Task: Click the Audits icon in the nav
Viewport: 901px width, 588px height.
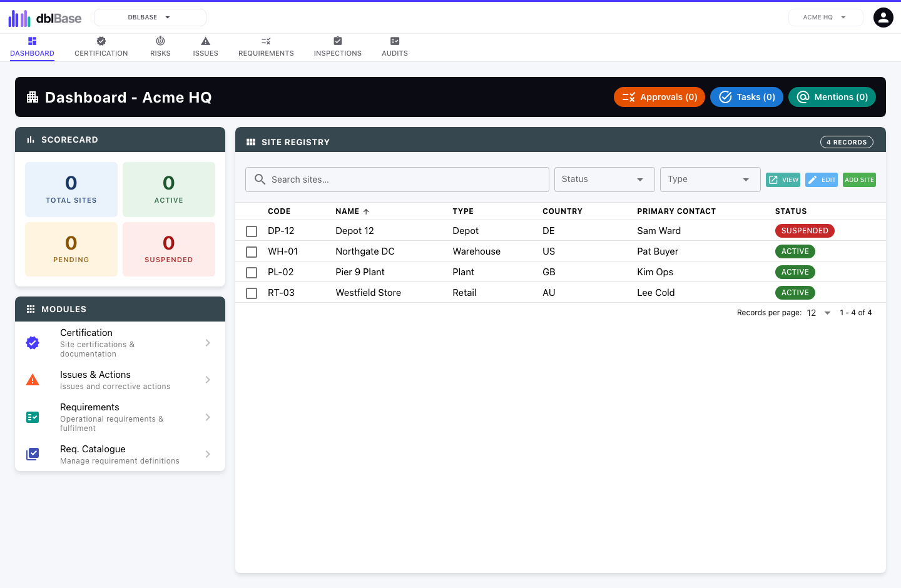Action: [x=395, y=41]
